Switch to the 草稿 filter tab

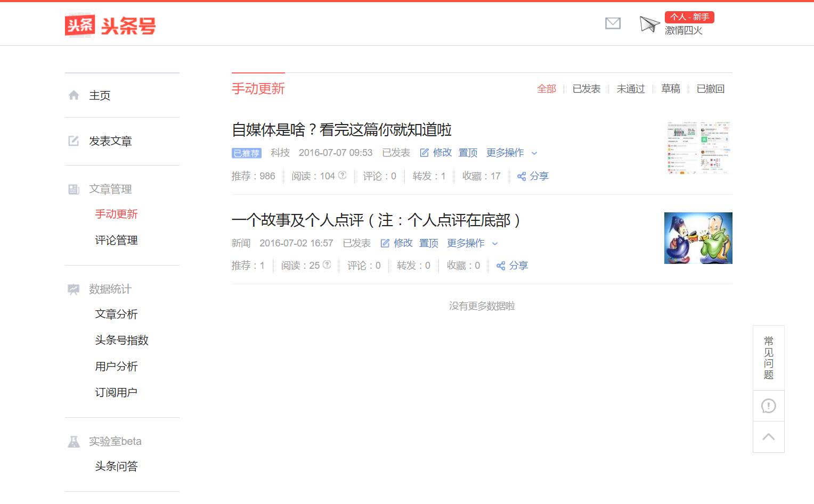point(671,89)
